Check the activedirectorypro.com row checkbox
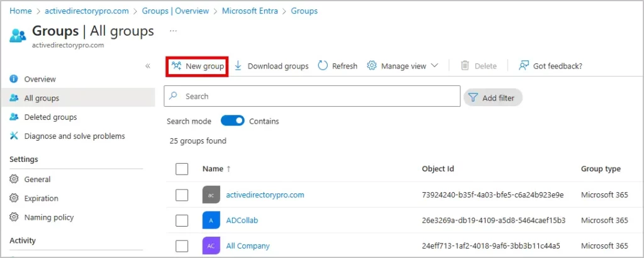Viewport: 644px width, 258px height. [x=182, y=195]
